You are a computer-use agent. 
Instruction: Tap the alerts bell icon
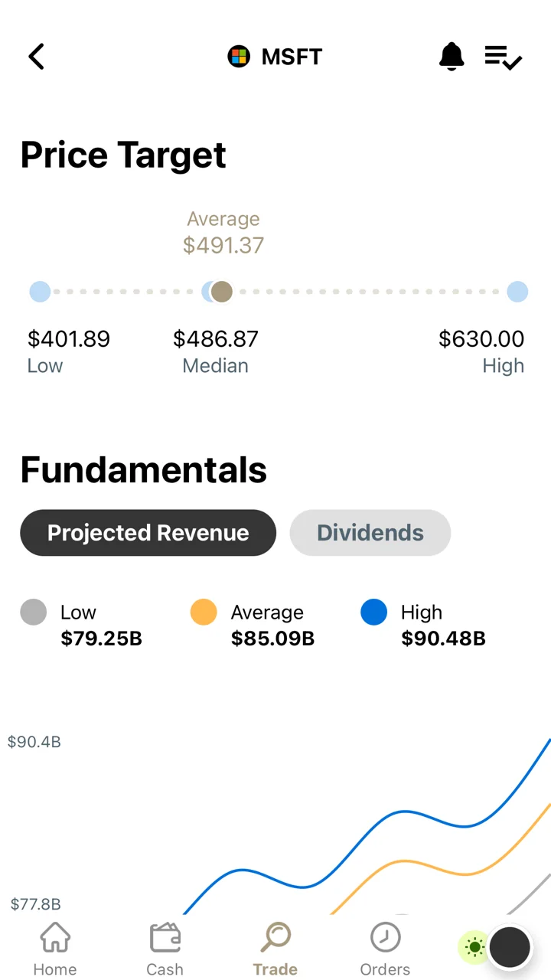[x=452, y=57]
